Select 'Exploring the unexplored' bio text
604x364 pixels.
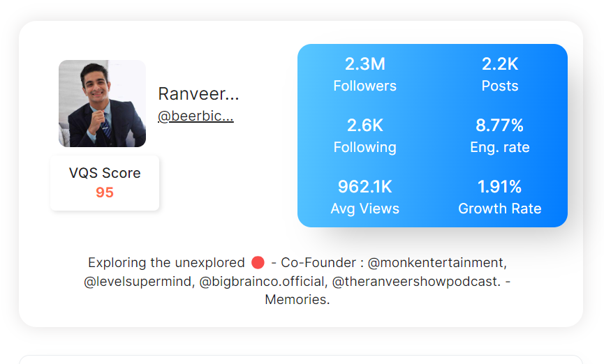point(166,262)
